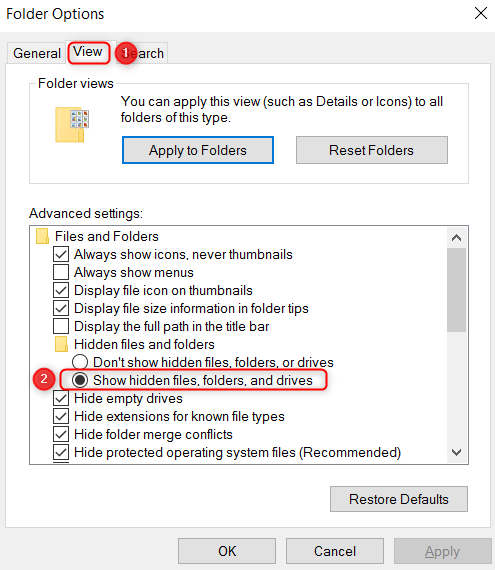Click the Files and Folders folder icon

point(43,236)
